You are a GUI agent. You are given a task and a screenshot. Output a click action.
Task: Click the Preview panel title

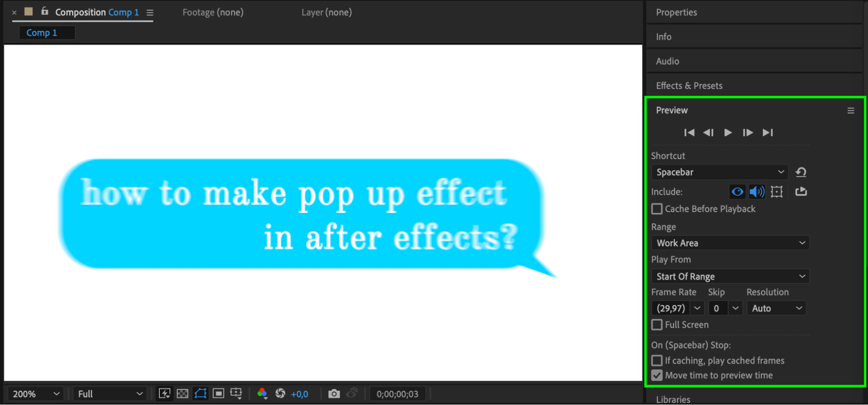[672, 110]
